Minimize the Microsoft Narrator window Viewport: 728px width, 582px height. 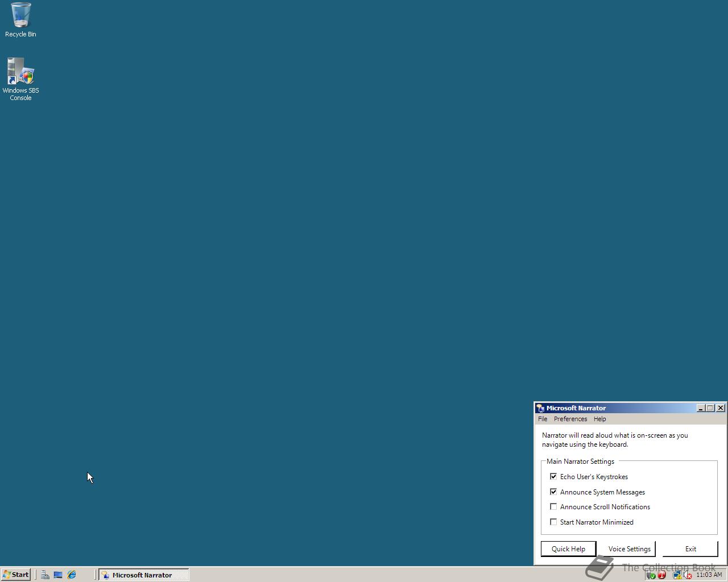pyautogui.click(x=701, y=408)
